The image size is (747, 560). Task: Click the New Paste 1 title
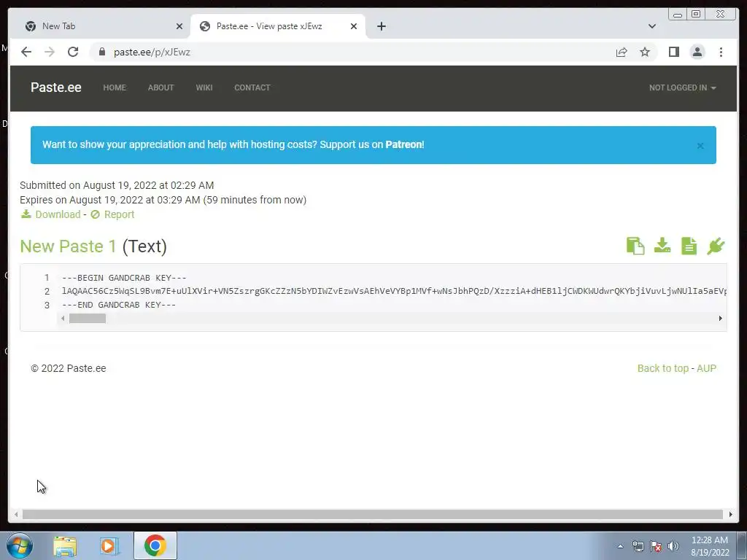tap(68, 246)
